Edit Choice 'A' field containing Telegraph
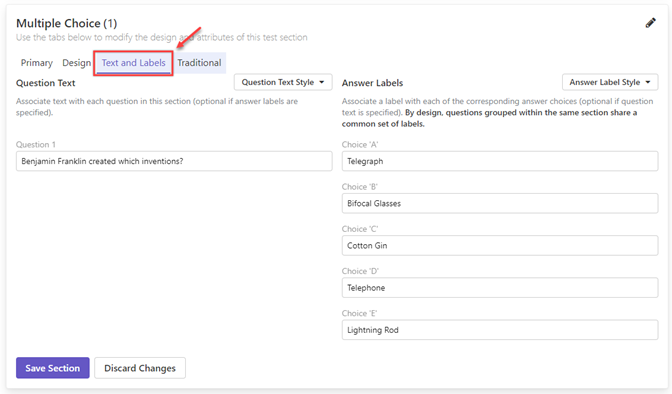The height and width of the screenshot is (394, 672). tap(500, 161)
